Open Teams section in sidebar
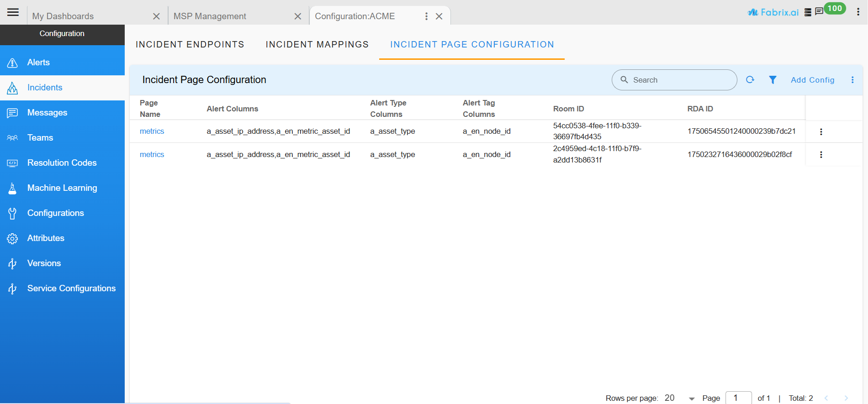868x404 pixels. pos(40,138)
